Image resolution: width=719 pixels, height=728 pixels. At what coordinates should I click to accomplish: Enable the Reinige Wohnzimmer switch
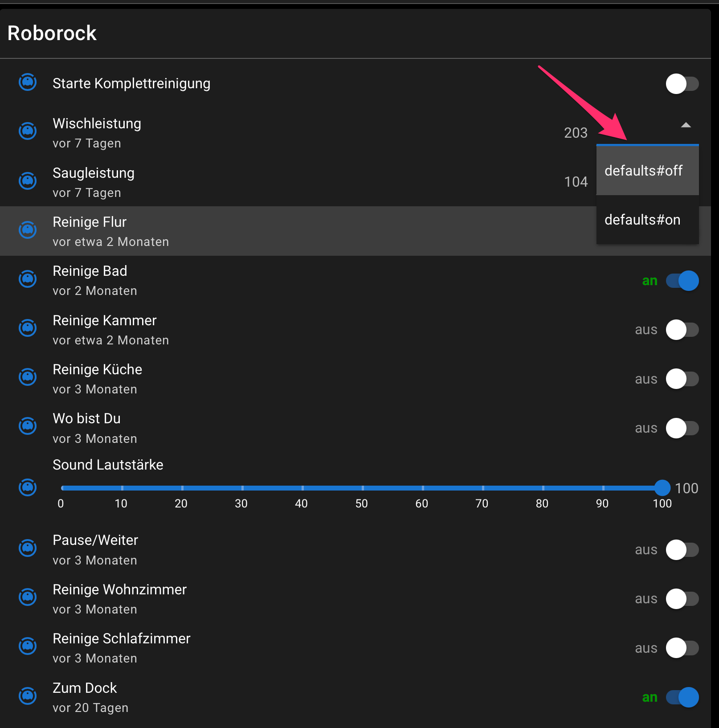682,599
